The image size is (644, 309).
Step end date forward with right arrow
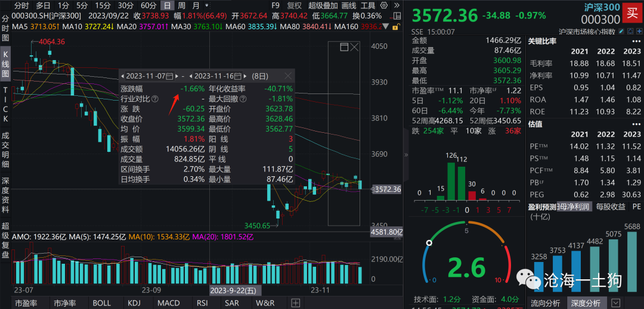coord(245,76)
